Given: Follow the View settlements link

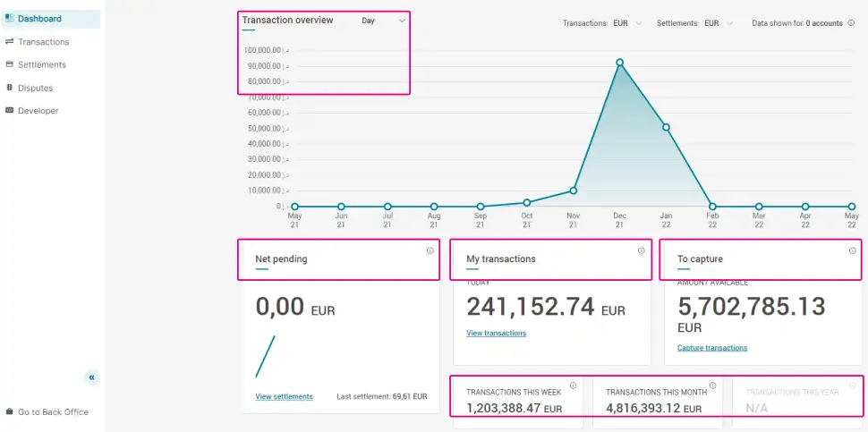Looking at the screenshot, I should click(x=284, y=396).
